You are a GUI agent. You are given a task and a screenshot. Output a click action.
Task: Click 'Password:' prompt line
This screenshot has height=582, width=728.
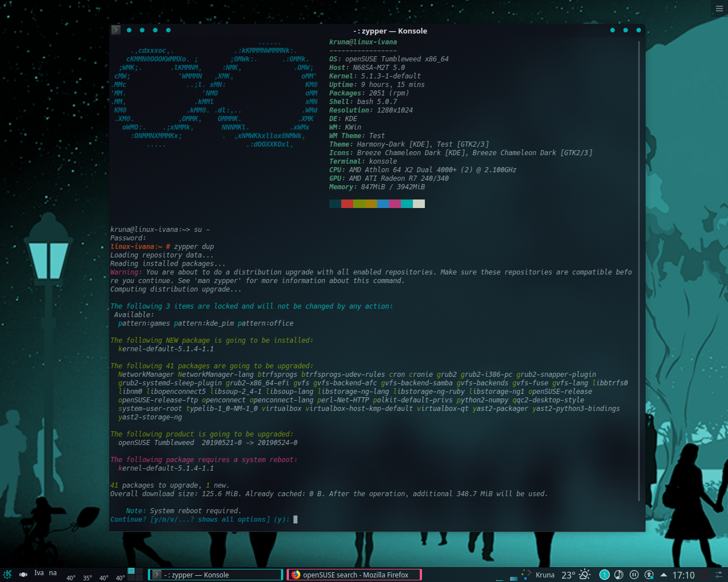point(128,238)
